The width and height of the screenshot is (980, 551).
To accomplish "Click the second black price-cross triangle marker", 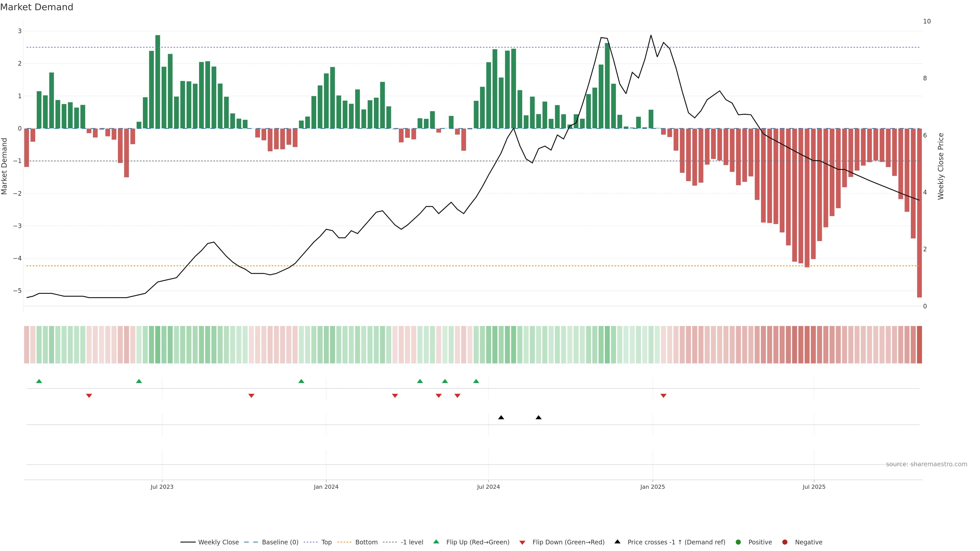I will click(x=538, y=418).
